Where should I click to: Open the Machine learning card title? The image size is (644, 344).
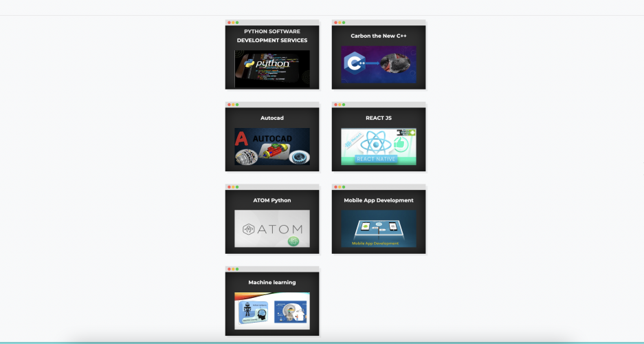coord(272,282)
